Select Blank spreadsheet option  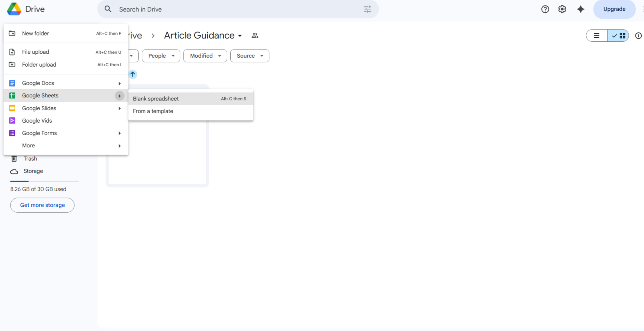[x=191, y=99]
